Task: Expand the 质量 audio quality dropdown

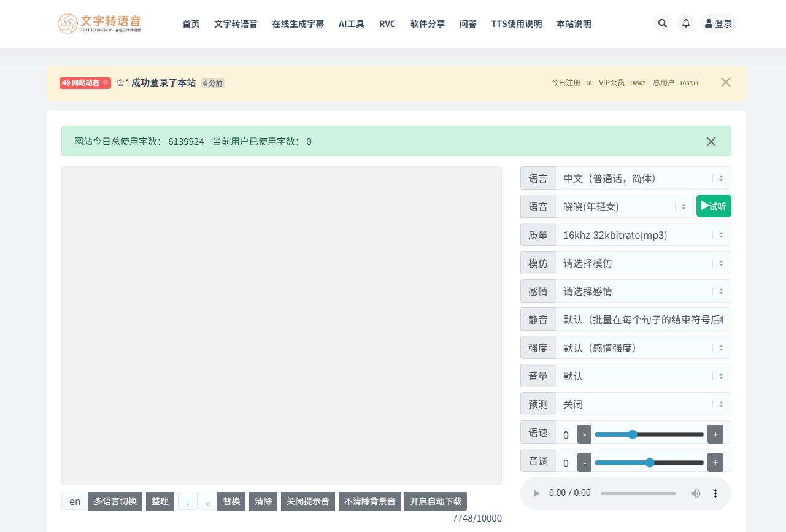Action: point(642,235)
